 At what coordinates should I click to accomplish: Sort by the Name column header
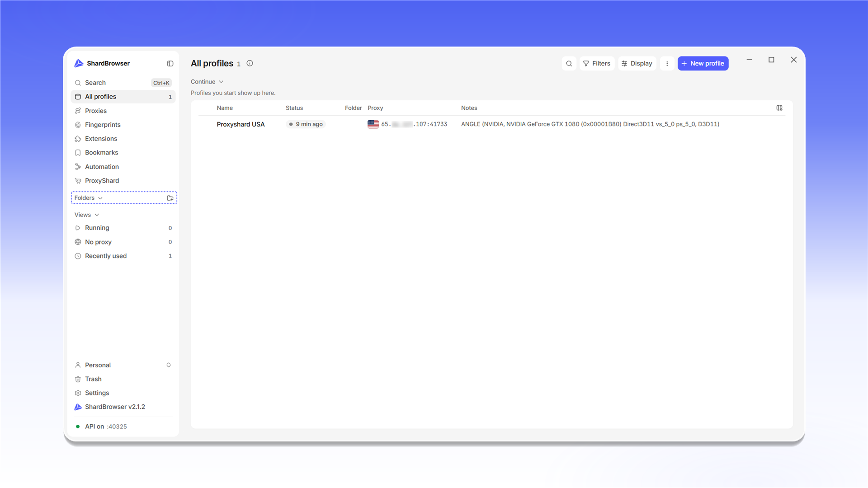pyautogui.click(x=225, y=108)
